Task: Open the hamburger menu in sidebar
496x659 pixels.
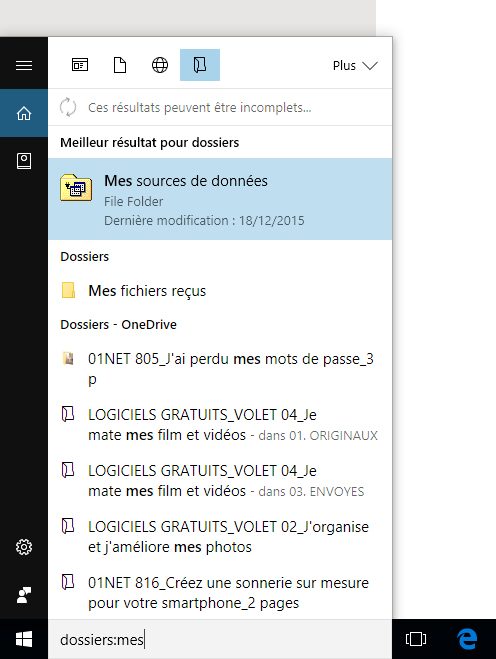Action: click(x=24, y=65)
